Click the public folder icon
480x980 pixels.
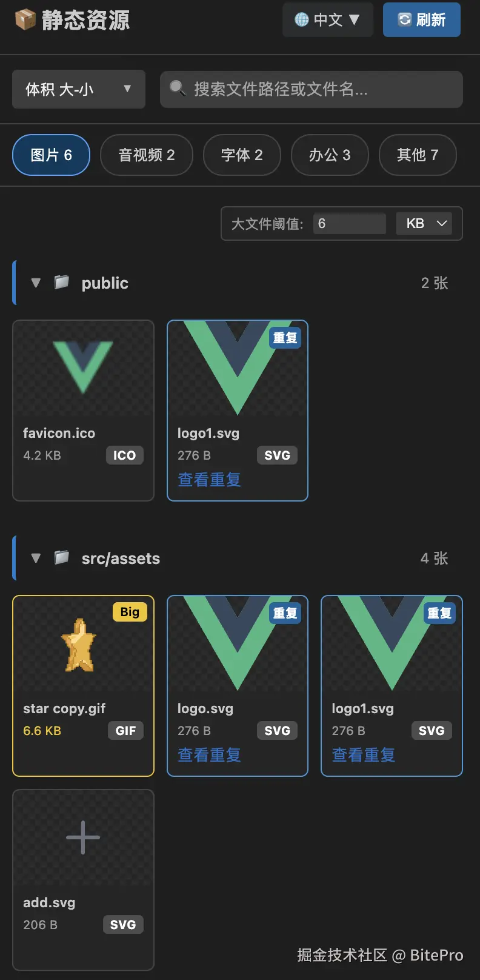coord(61,282)
